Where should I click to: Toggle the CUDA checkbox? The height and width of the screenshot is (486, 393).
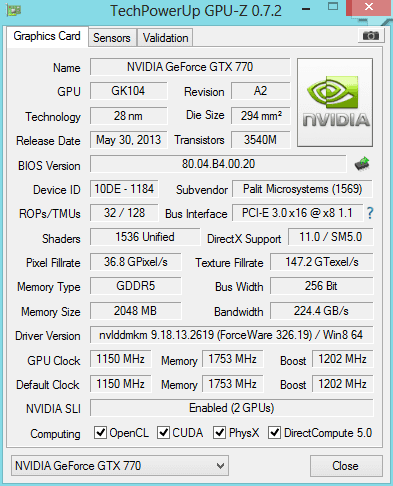pos(163,433)
